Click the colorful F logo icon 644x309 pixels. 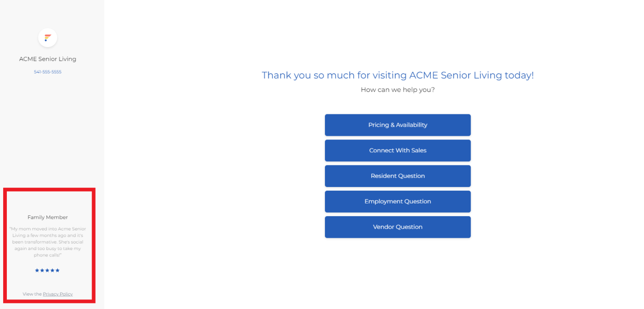tap(48, 38)
